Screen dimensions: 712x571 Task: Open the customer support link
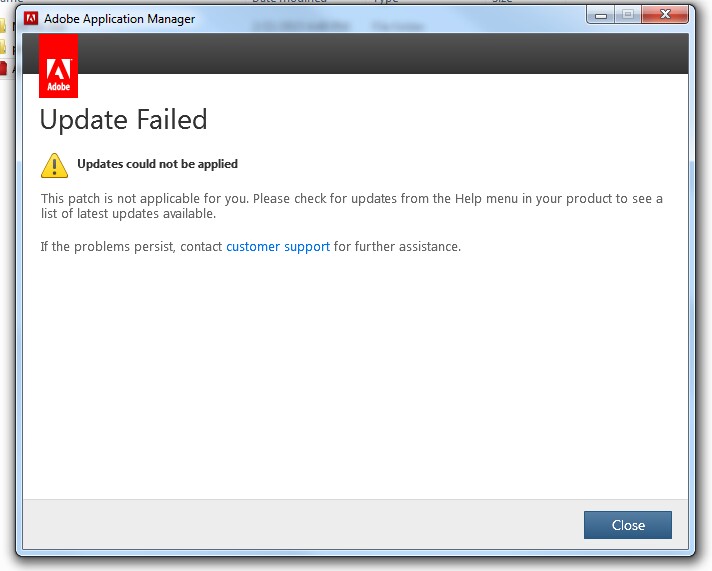278,247
